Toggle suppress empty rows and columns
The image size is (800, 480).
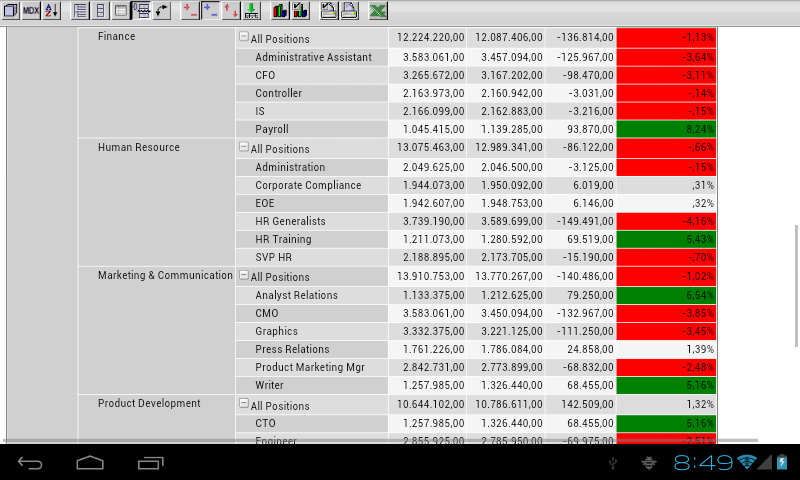(141, 10)
